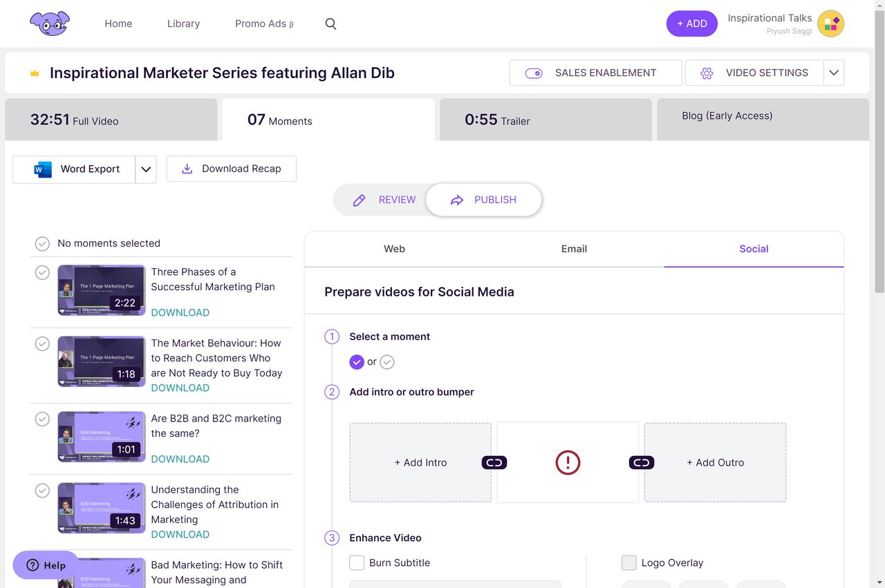Enable the Logo Overlay checkbox
The height and width of the screenshot is (588, 885).
628,563
